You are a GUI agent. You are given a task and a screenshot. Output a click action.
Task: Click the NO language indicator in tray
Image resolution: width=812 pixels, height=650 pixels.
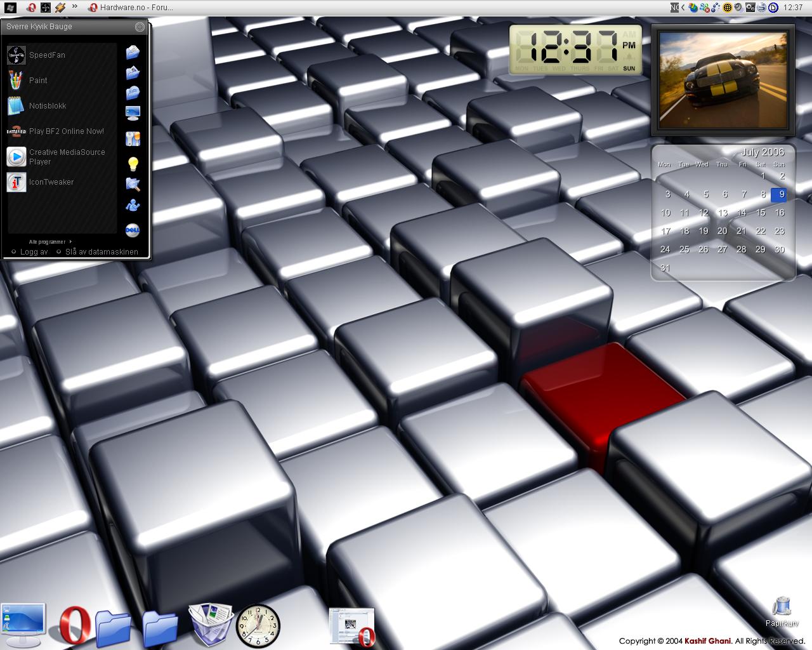coord(674,8)
